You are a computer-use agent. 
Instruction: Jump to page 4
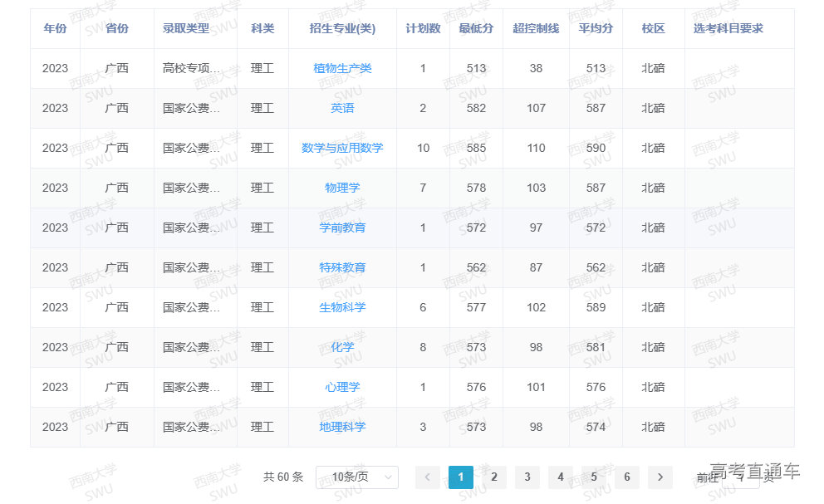(560, 477)
